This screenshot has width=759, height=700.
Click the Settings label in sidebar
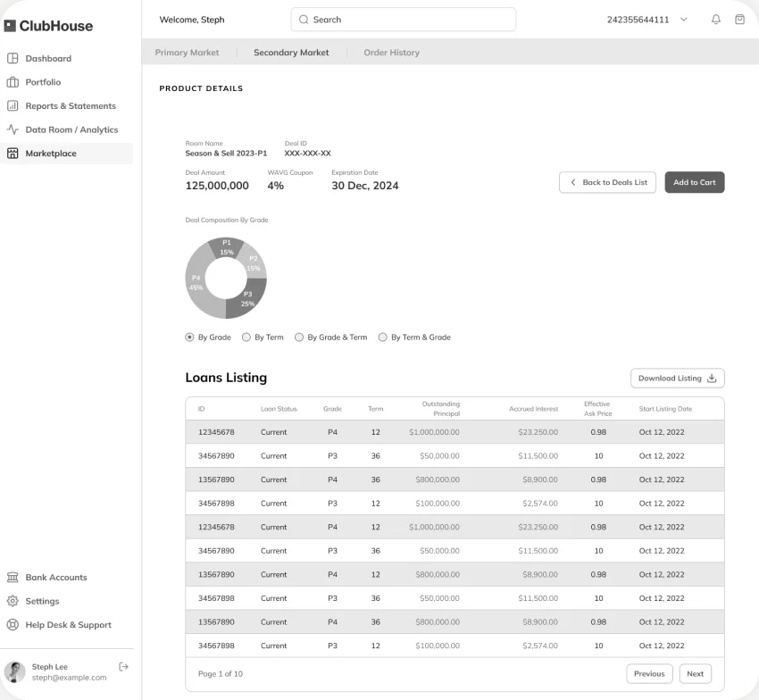point(42,601)
